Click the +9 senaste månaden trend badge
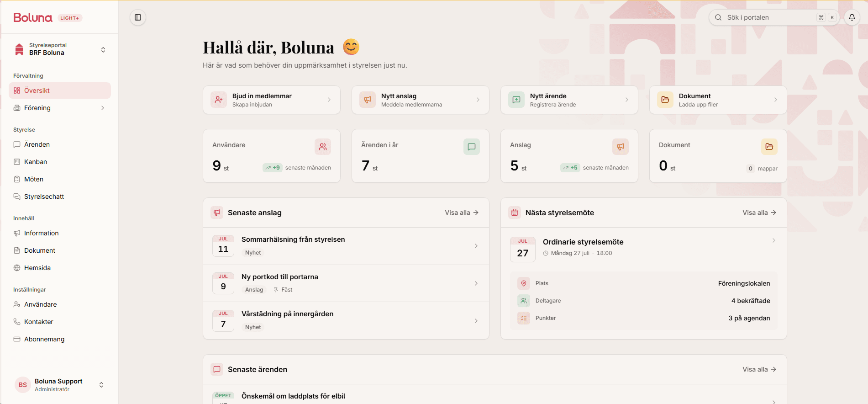 [273, 168]
